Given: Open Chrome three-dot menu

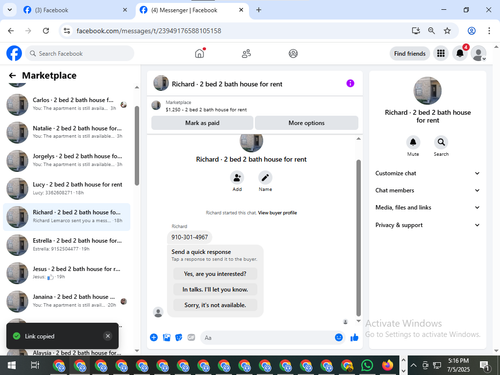Looking at the screenshot, I should [x=489, y=31].
